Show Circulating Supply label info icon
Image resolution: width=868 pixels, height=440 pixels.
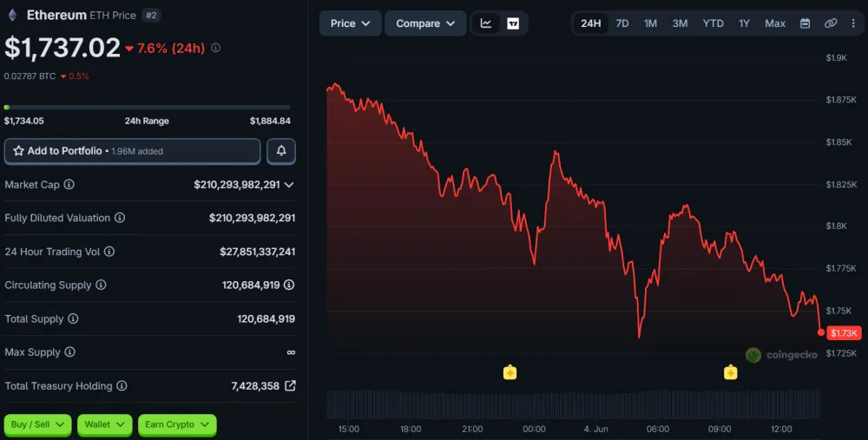pyautogui.click(x=101, y=285)
